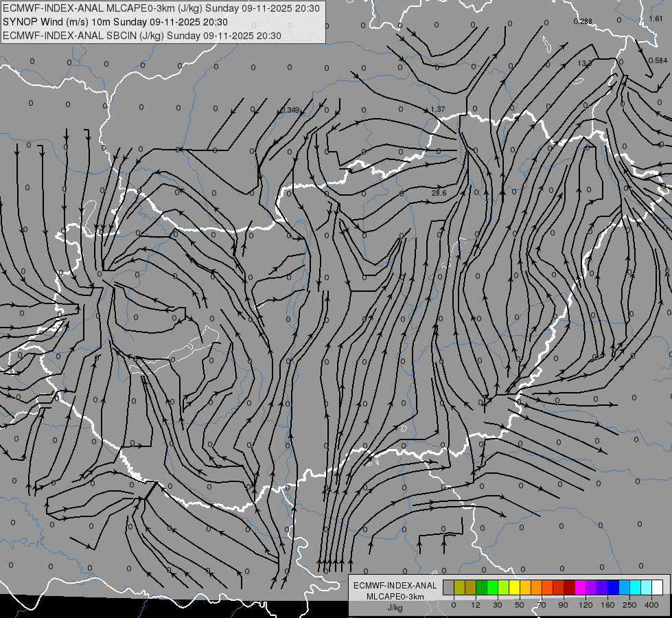This screenshot has height=618, width=672.
Task: Click the ECMWF-INDEX-ANAL SBCIN title line
Action: (x=142, y=36)
